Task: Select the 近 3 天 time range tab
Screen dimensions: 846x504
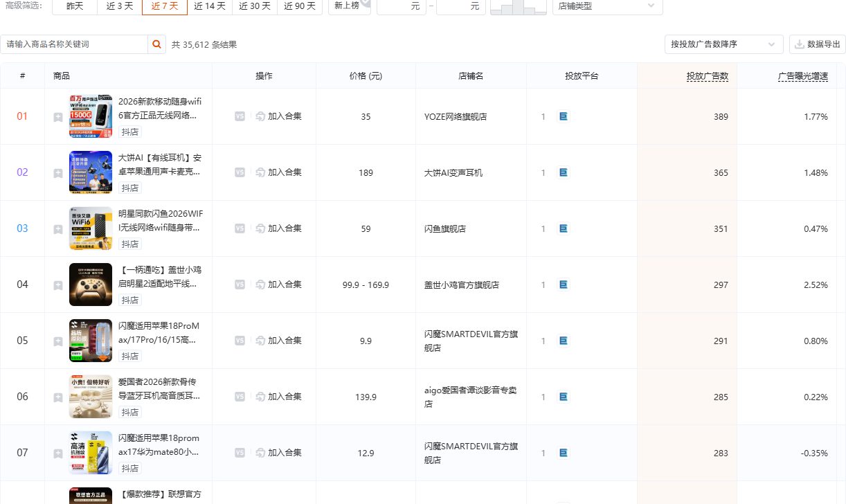Action: click(120, 6)
